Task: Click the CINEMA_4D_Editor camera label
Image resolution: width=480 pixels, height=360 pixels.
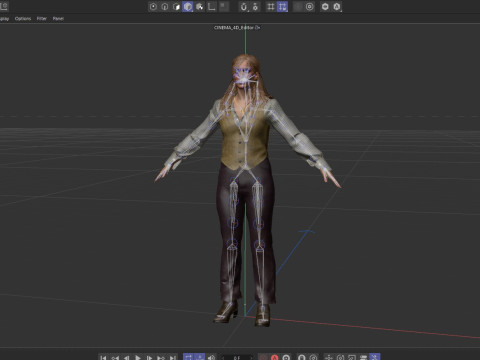Action: coord(234,28)
